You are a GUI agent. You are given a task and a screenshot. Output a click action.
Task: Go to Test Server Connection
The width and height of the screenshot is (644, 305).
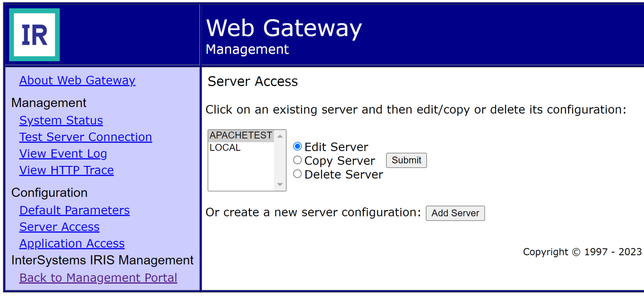click(86, 137)
